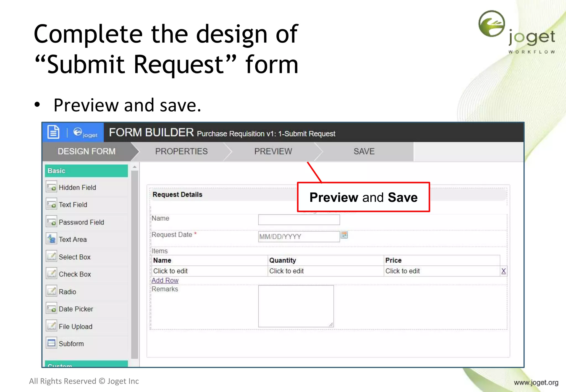The width and height of the screenshot is (566, 392).
Task: Edit the Quantity cell in Items row
Action: [x=326, y=271]
